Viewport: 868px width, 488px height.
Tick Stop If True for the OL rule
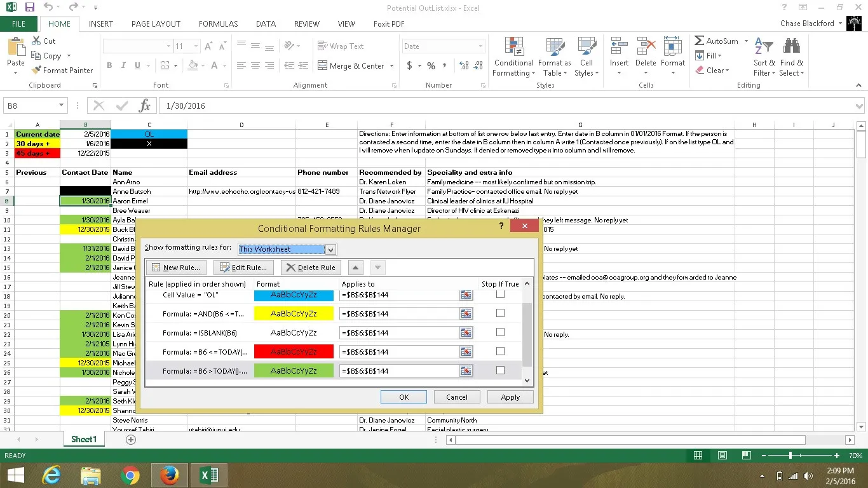pyautogui.click(x=500, y=294)
